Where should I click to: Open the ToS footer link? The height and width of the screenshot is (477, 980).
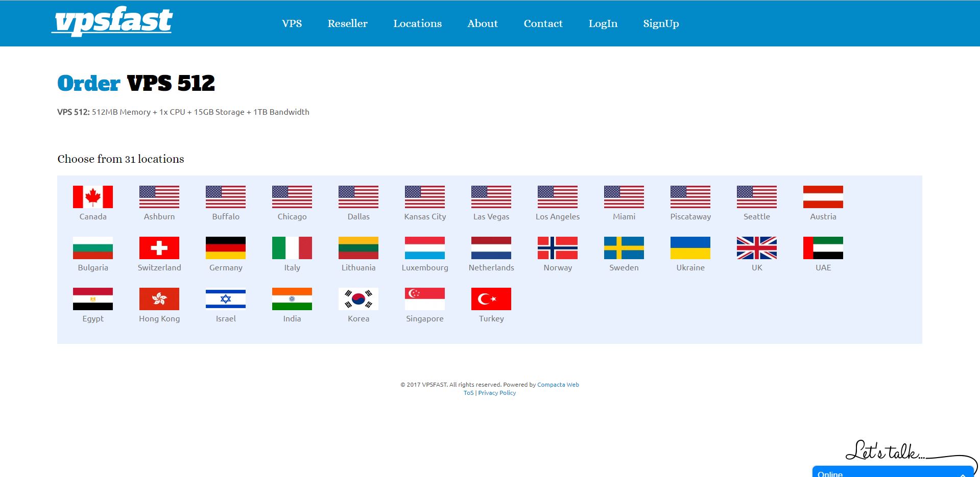point(468,393)
